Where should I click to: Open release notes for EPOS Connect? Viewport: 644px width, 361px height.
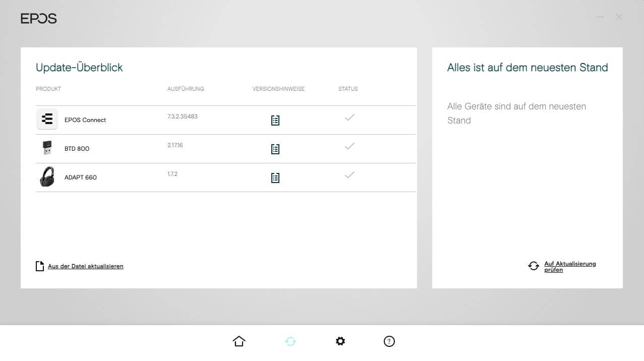click(275, 120)
